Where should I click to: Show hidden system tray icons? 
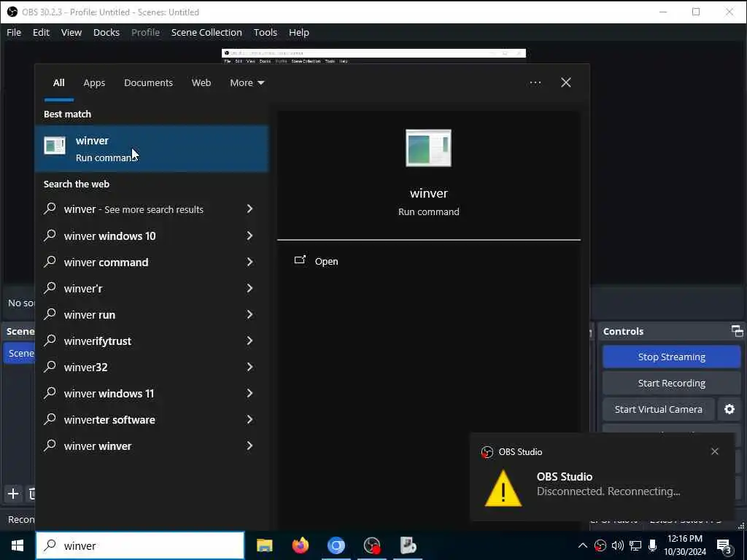coord(583,545)
